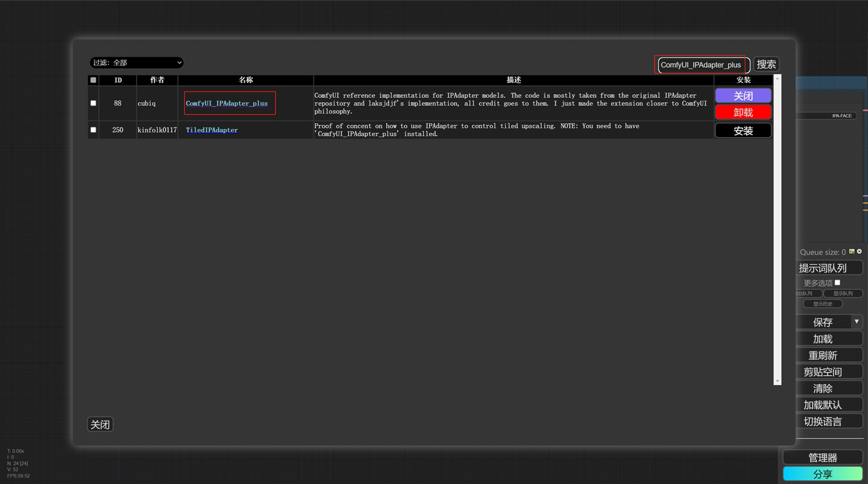Image resolution: width=868 pixels, height=484 pixels.
Task: Click the 清除 clear button
Action: click(823, 388)
